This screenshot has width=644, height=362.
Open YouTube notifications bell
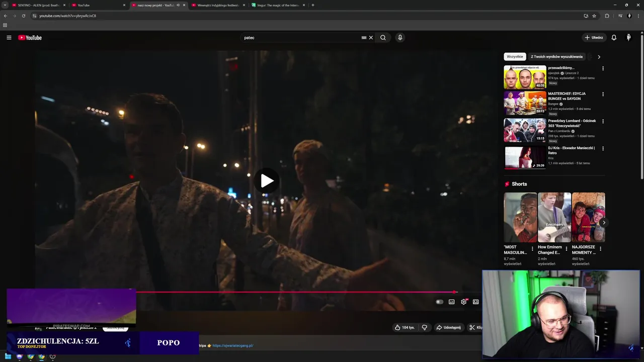(x=614, y=38)
